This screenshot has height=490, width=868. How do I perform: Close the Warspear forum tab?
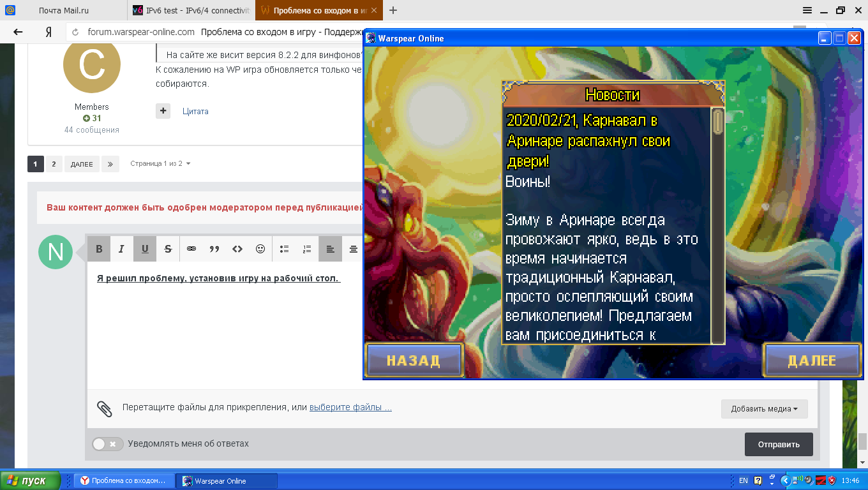point(374,10)
